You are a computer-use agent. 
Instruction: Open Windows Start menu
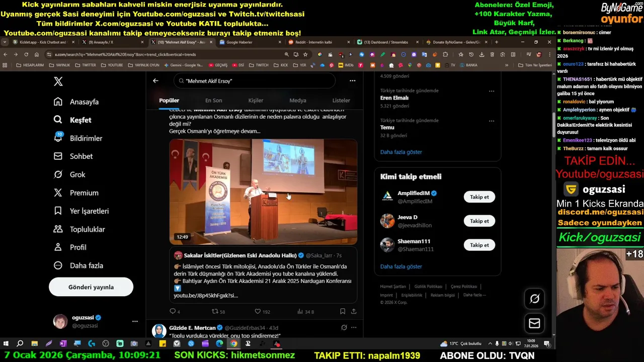[6, 343]
